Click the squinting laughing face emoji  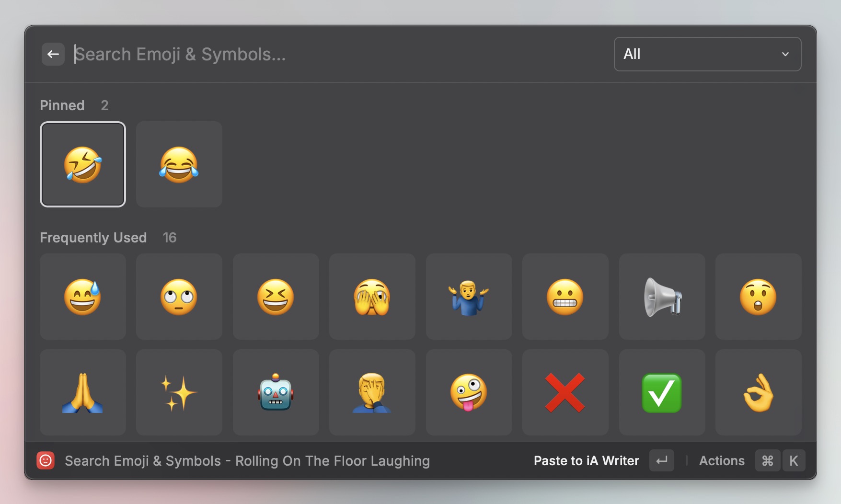(x=276, y=297)
